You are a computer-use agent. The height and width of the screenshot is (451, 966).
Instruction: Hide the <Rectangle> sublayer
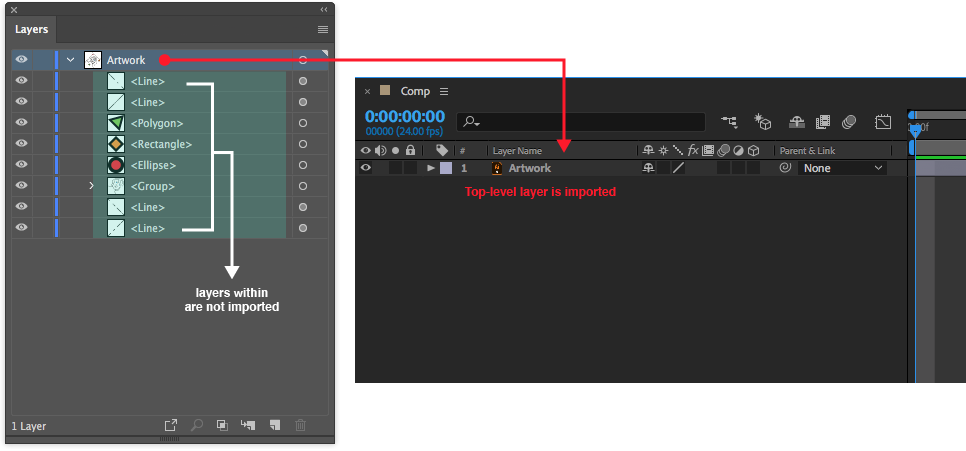tap(22, 144)
